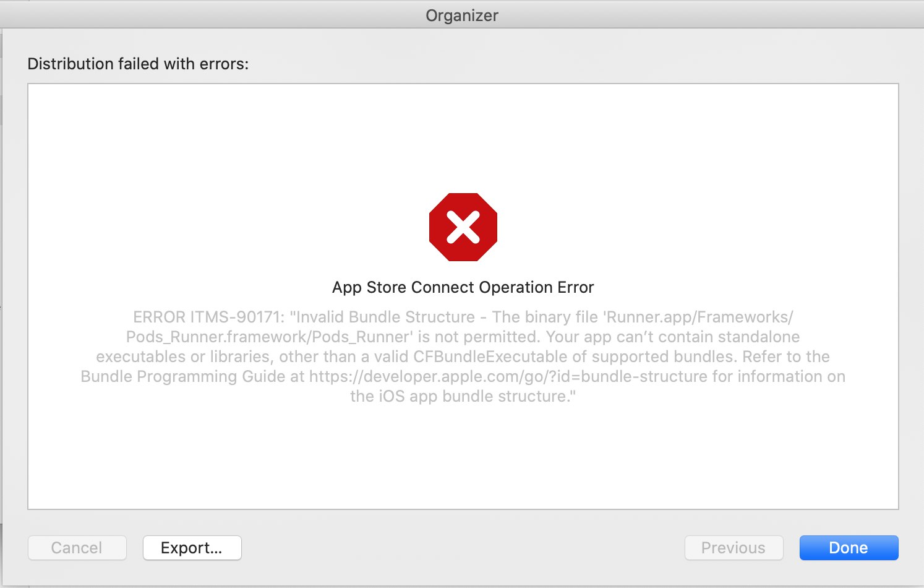Open the Export... dialog button

[192, 548]
